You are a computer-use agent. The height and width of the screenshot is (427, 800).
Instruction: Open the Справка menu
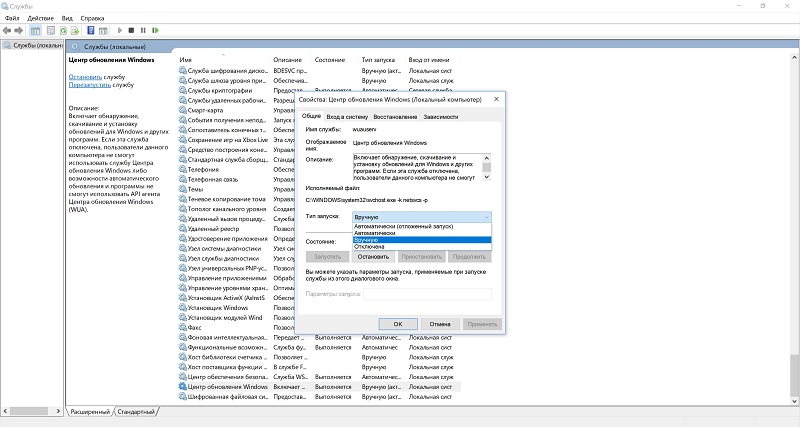pos(92,18)
